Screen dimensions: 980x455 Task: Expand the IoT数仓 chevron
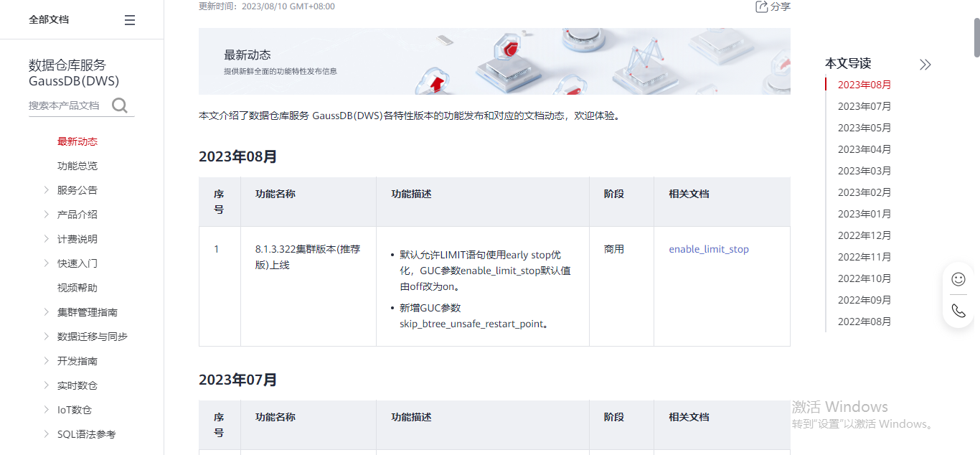click(47, 410)
